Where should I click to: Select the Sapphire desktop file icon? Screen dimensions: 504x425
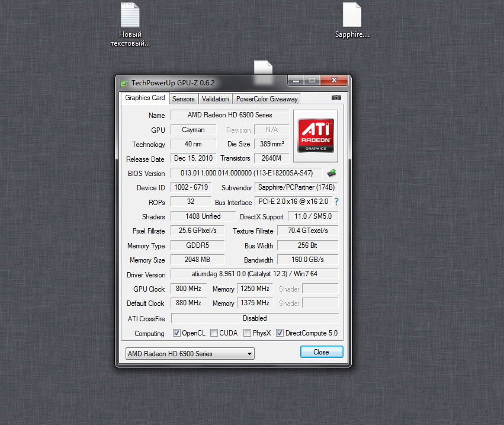352,20
